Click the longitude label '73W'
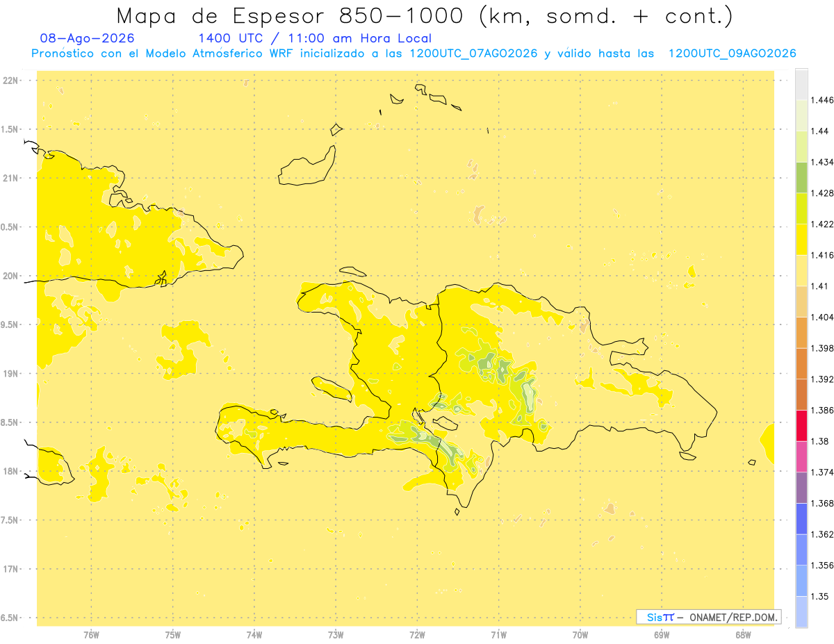Screen dimensions: 834x644 click(336, 634)
